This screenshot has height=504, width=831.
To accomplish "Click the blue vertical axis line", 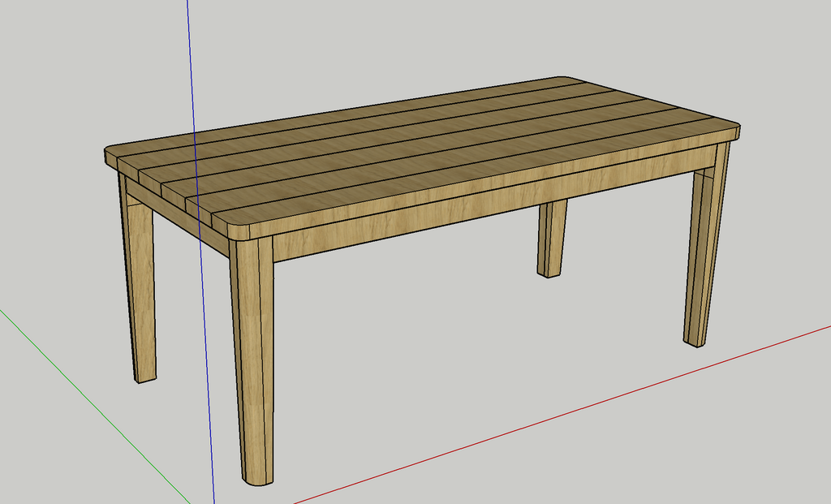I will tap(201, 254).
